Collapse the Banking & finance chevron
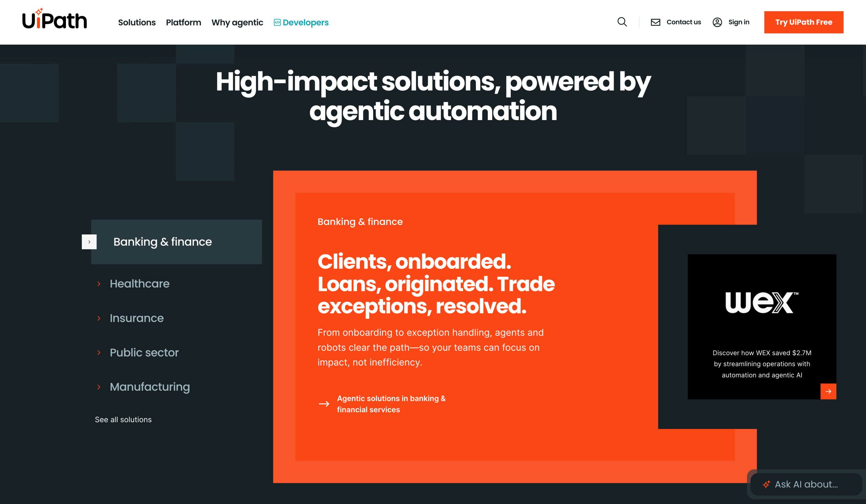The width and height of the screenshot is (866, 504). coord(89,242)
